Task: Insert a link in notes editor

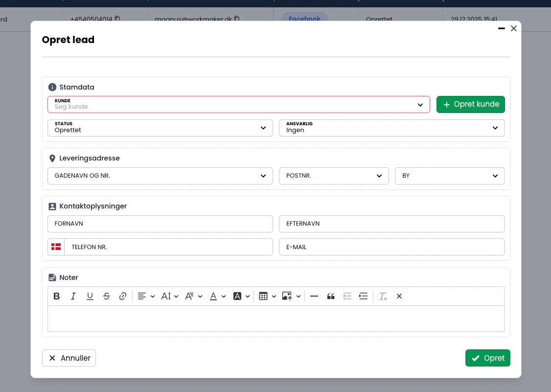Action: pyautogui.click(x=123, y=297)
